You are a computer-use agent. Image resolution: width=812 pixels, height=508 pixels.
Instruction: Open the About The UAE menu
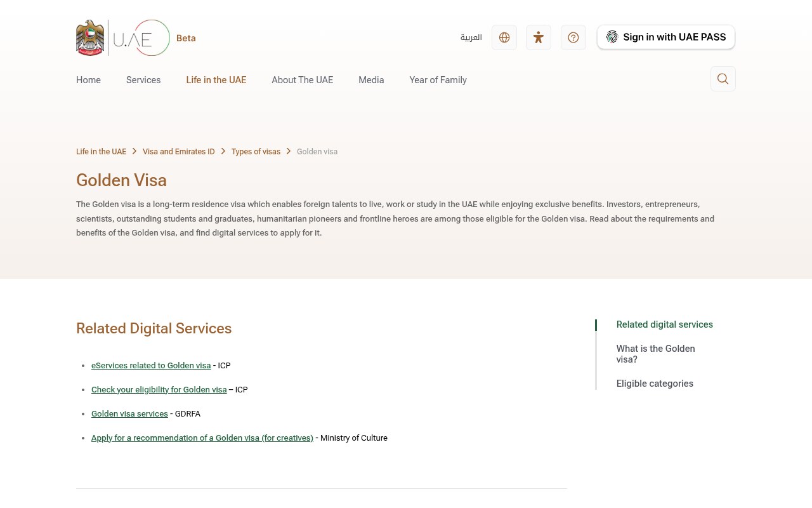point(303,80)
